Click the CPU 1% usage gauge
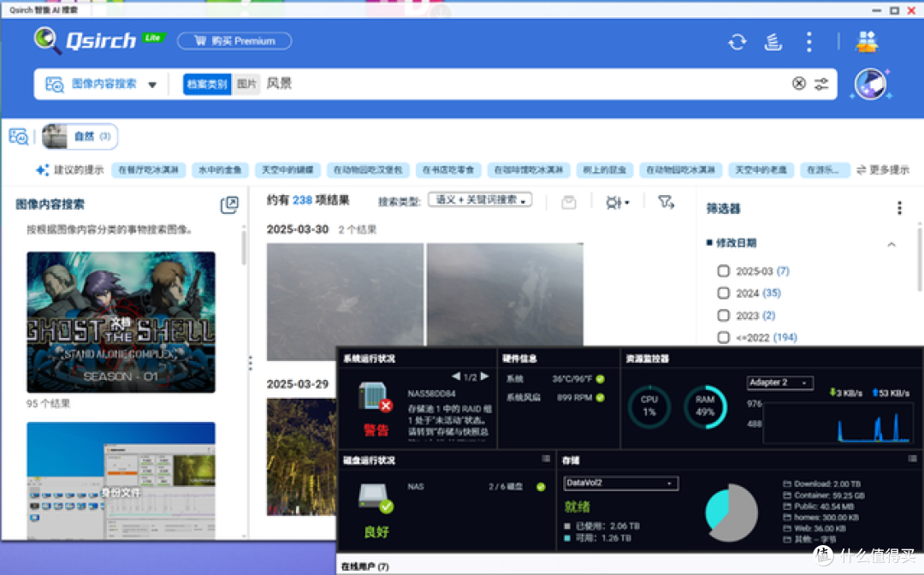 coord(649,406)
